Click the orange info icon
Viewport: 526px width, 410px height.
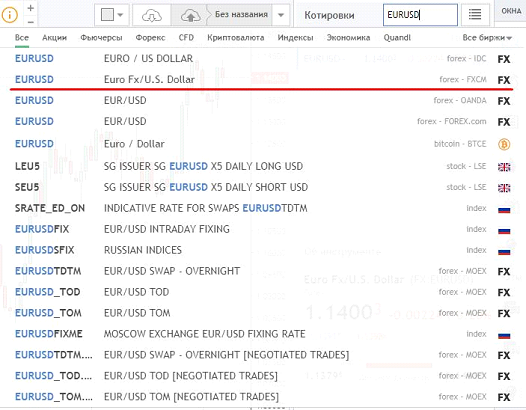(9, 14)
